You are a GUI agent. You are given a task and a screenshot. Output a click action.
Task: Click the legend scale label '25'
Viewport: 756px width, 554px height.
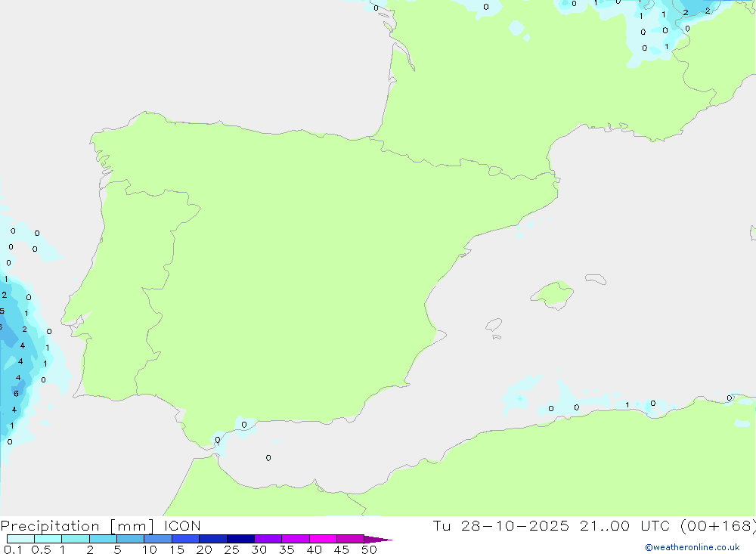click(x=232, y=549)
